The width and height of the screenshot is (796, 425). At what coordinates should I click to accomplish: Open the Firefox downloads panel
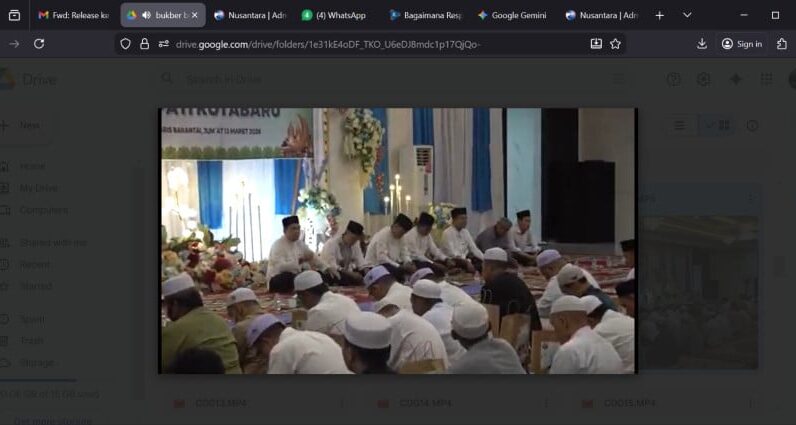702,44
